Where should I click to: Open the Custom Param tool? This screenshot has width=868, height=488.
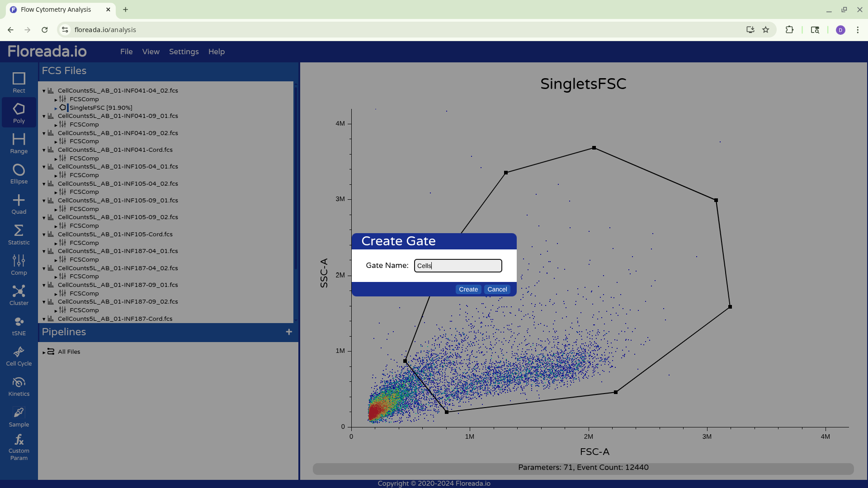[x=19, y=447]
